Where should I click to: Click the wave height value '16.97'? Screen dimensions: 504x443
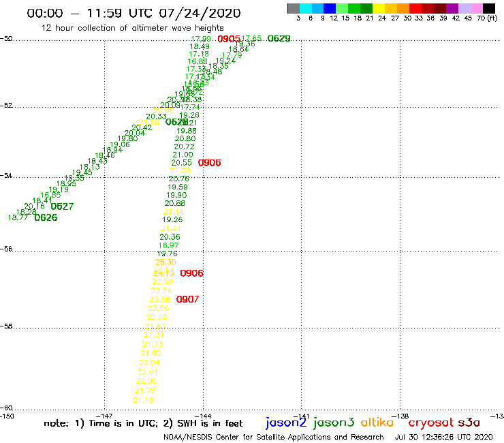point(168,245)
